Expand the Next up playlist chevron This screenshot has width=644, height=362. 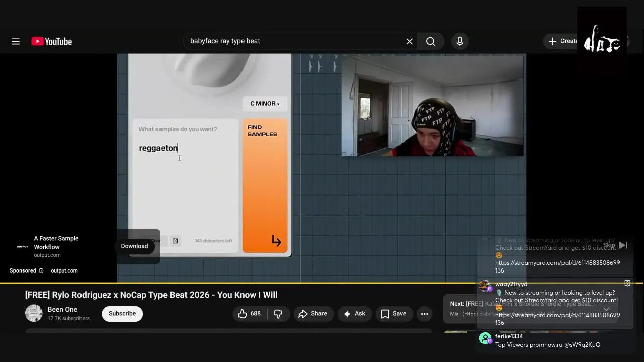click(606, 309)
